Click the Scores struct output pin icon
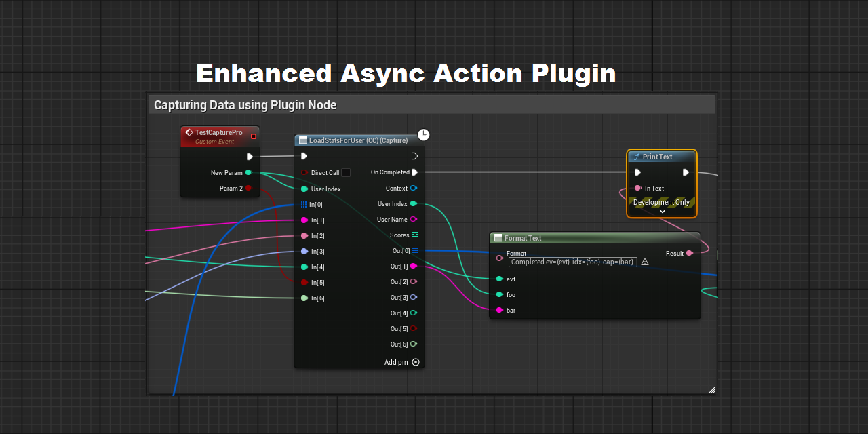Viewport: 868px width, 434px height. pos(416,235)
